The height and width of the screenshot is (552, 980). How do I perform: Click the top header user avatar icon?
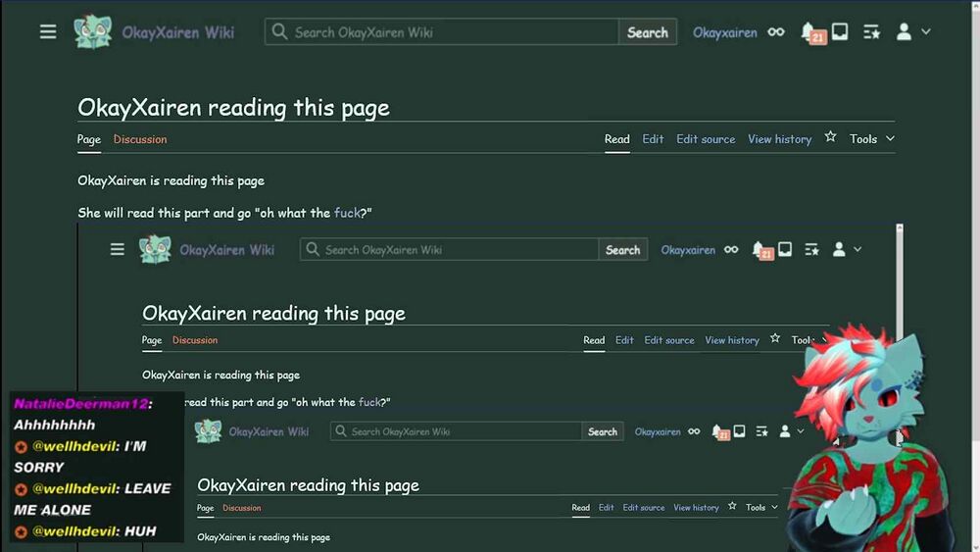click(x=904, y=31)
